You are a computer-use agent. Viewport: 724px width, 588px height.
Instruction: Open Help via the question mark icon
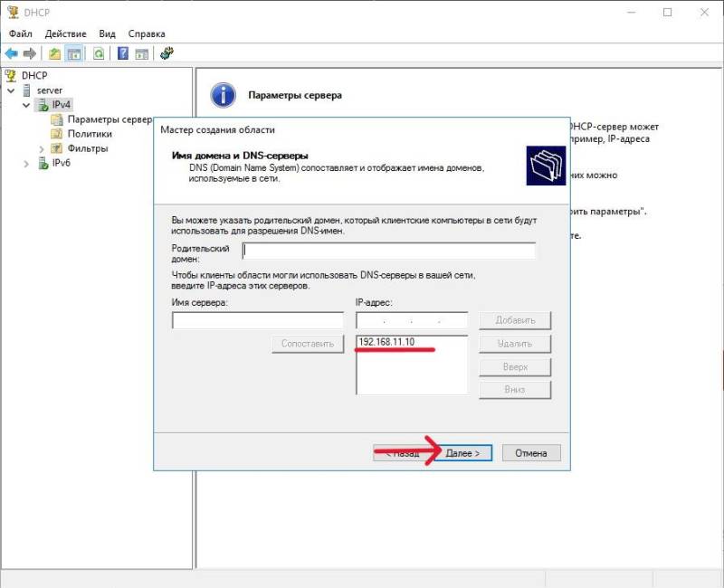coord(122,53)
